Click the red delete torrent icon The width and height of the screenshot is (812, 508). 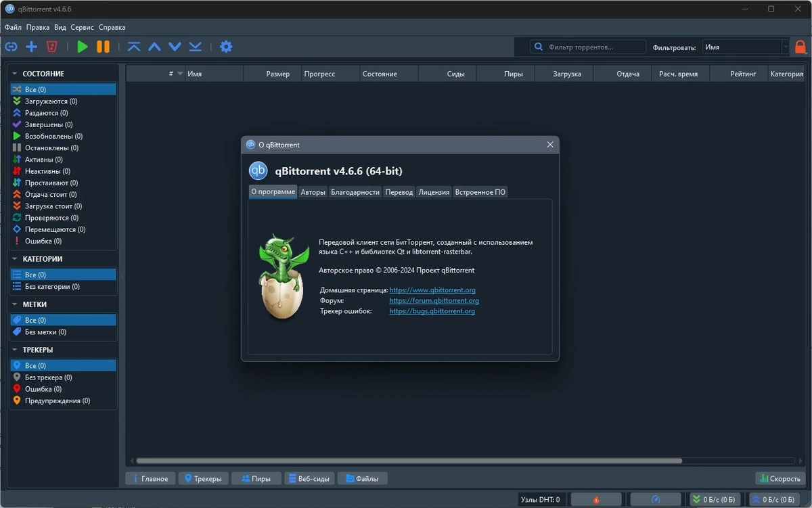[51, 47]
